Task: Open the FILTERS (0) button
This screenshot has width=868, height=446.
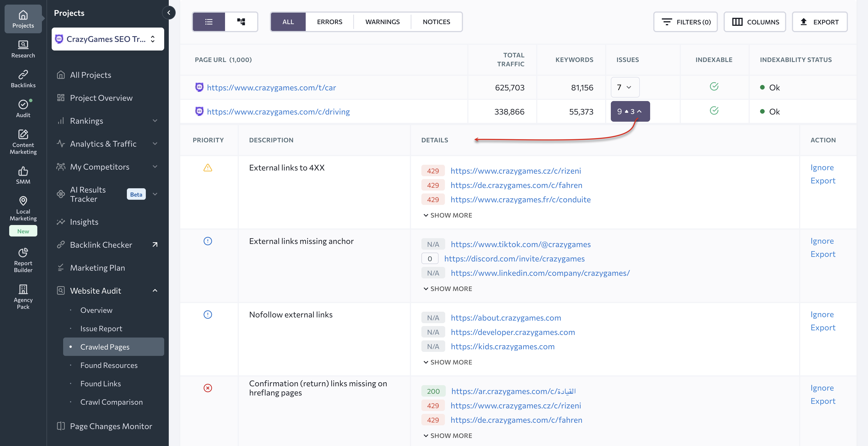Action: (x=685, y=22)
